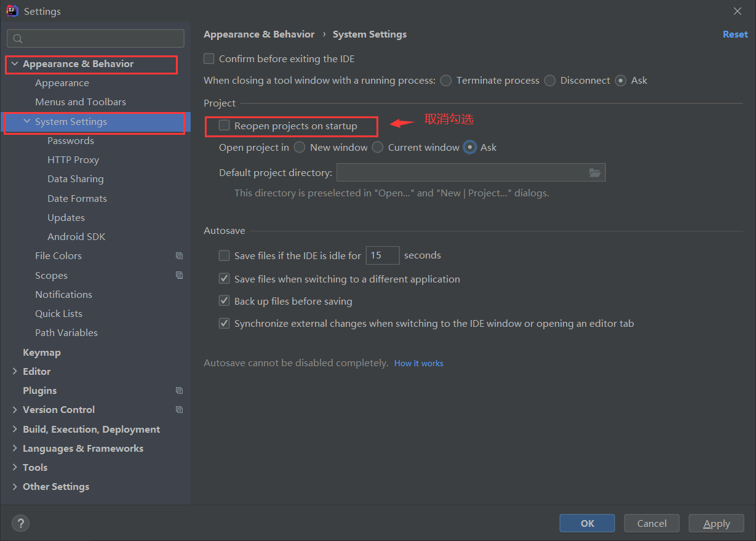Open help with the question mark button
756x541 pixels.
(x=20, y=523)
